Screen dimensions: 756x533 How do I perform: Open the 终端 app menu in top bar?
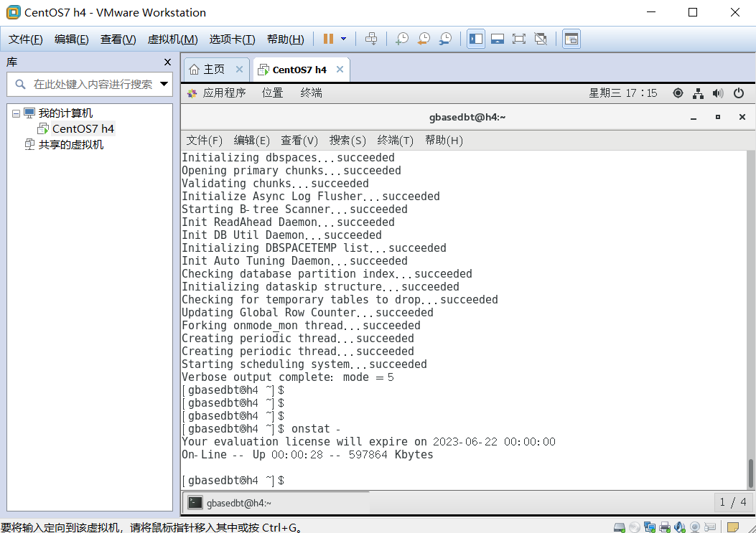click(x=311, y=93)
